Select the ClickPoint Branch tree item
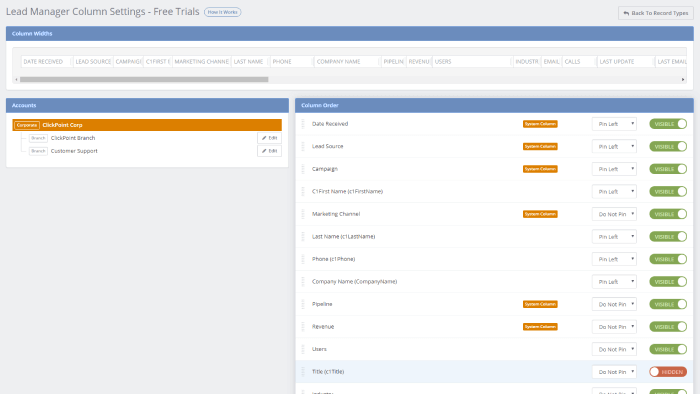The height and width of the screenshot is (394, 700). (73, 138)
